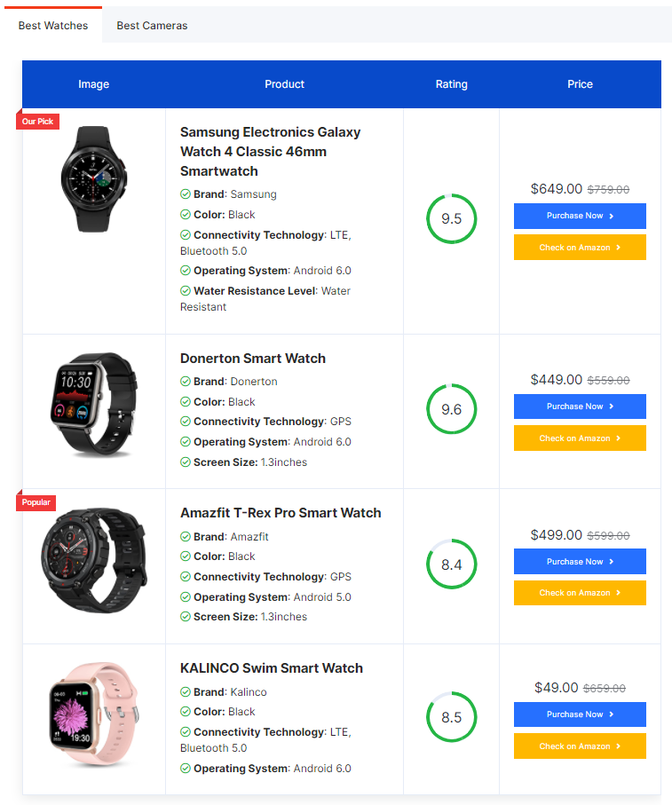
Task: Click the check mark next to Operating System: Android 5.0
Action: (186, 597)
